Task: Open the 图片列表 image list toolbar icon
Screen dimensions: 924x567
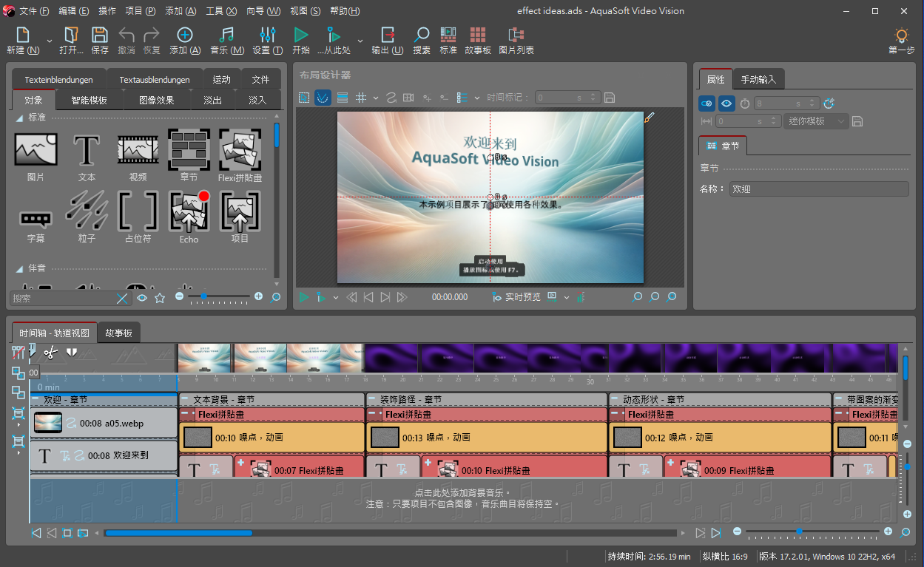Action: click(x=516, y=35)
